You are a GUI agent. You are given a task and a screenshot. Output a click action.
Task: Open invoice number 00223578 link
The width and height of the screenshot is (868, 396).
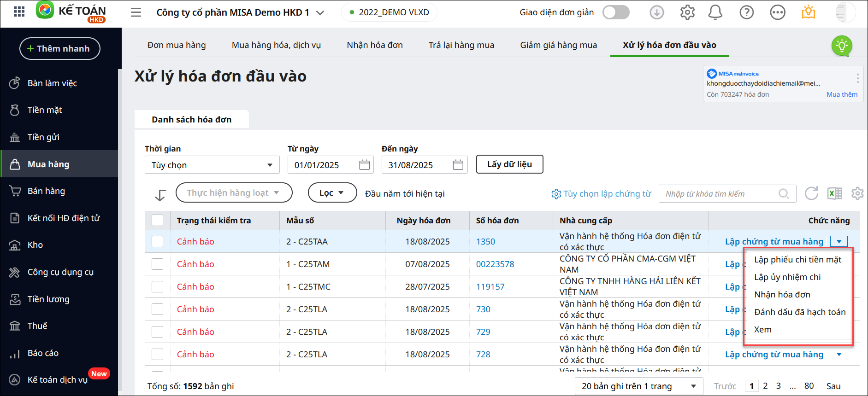coord(495,264)
